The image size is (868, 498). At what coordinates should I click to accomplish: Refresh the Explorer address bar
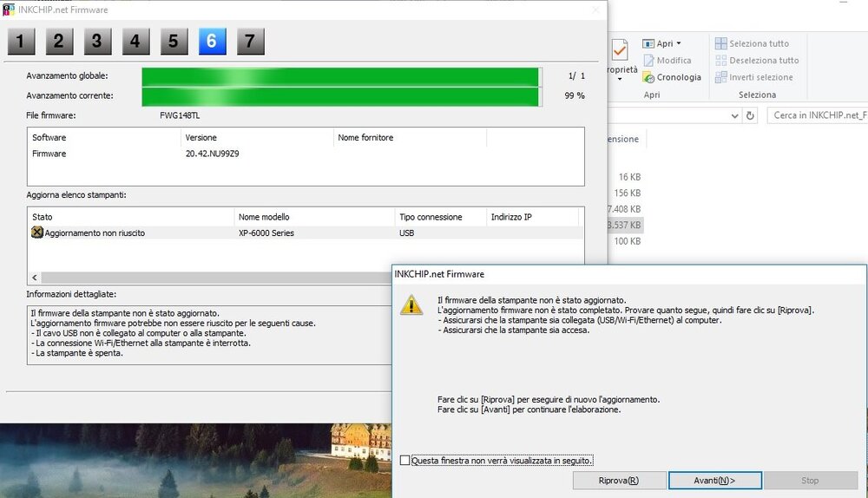(x=750, y=115)
